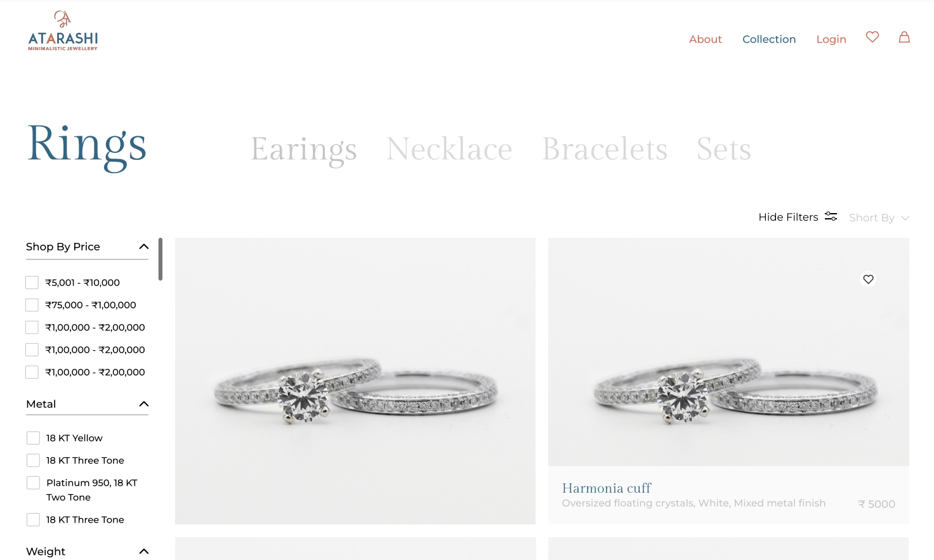The height and width of the screenshot is (560, 934).
Task: Open the wishlist heart icon in header
Action: coord(872,37)
